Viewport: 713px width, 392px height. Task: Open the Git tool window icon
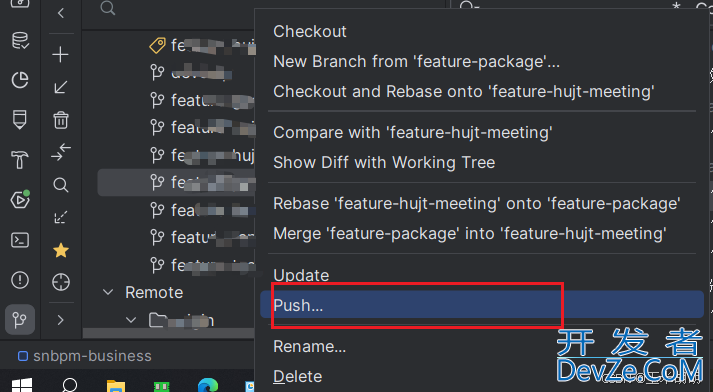(20, 320)
